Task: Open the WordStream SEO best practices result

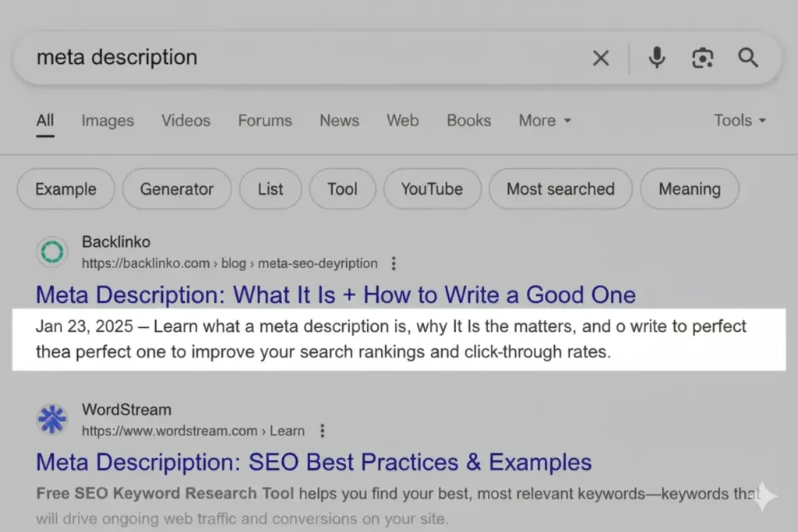Action: 313,462
